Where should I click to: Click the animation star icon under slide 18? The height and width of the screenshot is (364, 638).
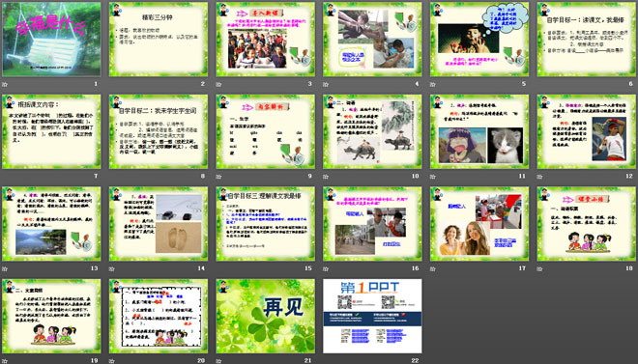coord(540,269)
